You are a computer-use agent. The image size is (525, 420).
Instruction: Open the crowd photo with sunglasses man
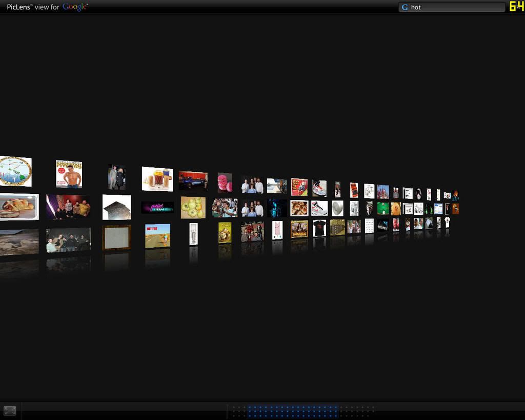(225, 208)
